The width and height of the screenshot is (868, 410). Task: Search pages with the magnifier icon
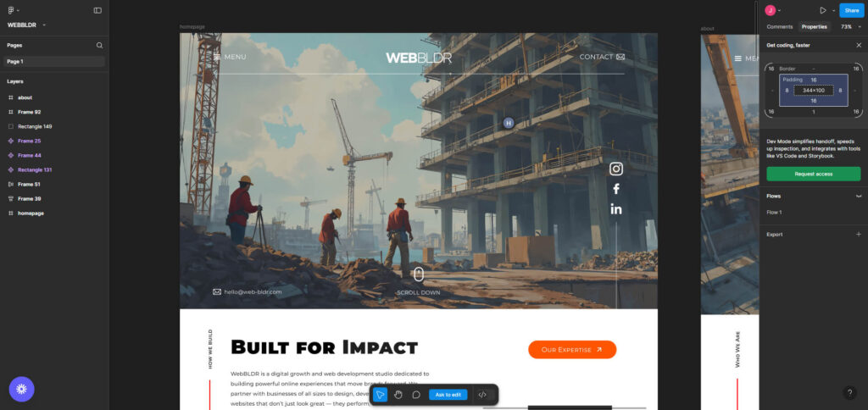(x=100, y=46)
